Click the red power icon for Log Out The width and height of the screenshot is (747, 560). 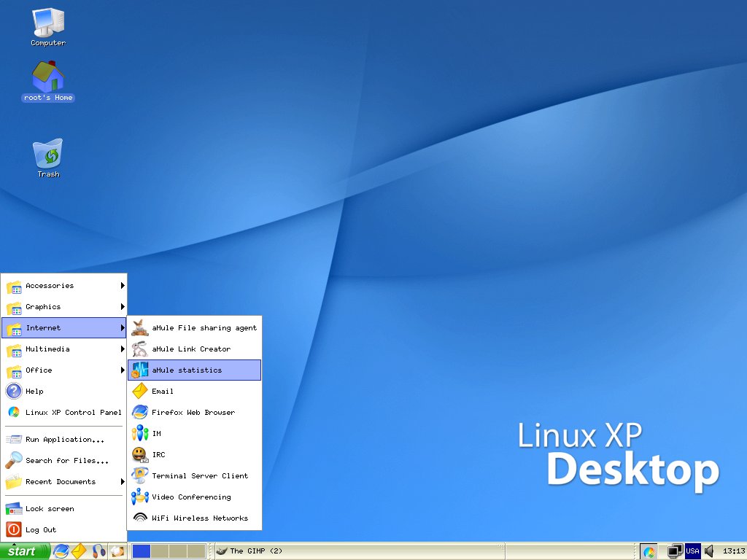tap(14, 529)
